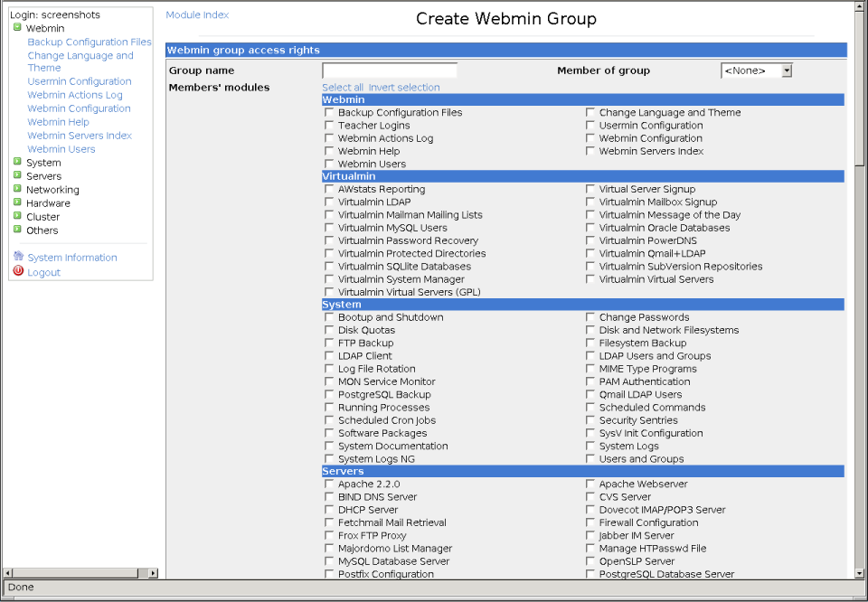Open Webmin Configuration in sidebar
The width and height of the screenshot is (868, 602).
pyautogui.click(x=79, y=108)
